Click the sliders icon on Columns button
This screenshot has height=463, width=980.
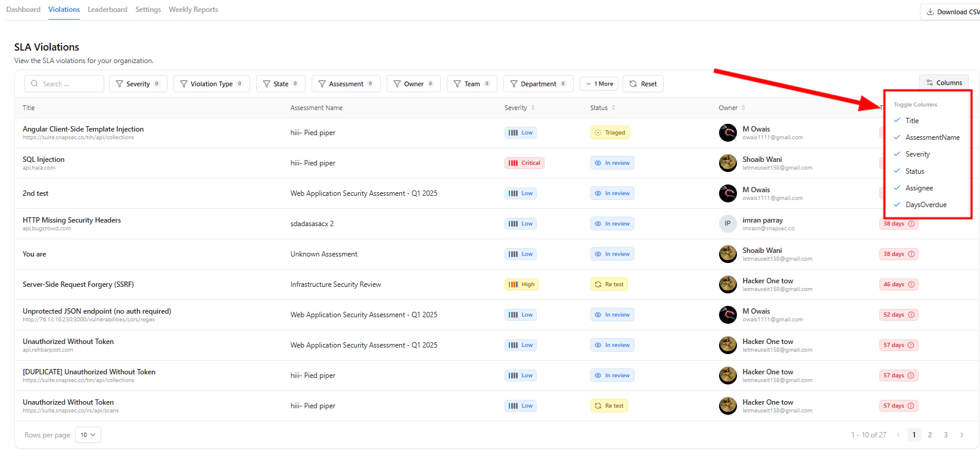pos(930,83)
